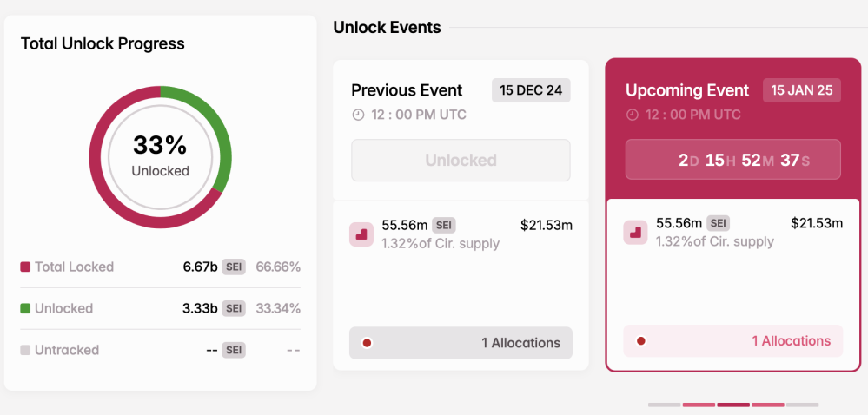Screen dimensions: 868x415
Task: Click the red dot in Upcoming Event allocations
Action: pyautogui.click(x=641, y=341)
